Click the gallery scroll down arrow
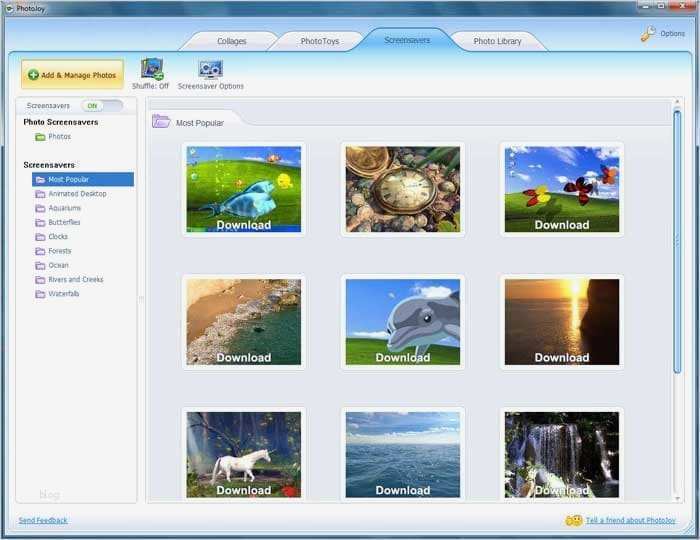This screenshot has height=540, width=700. tap(677, 498)
